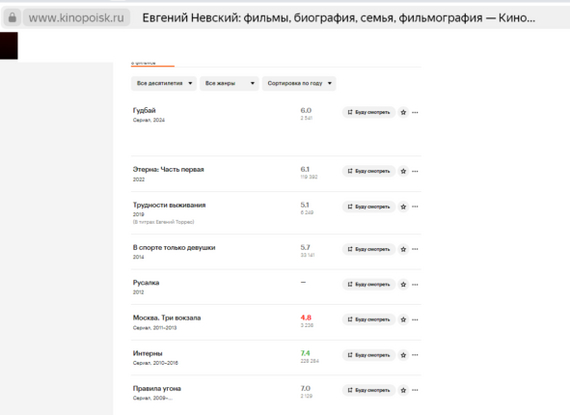Click the red 4.8 rating
Viewport: 570px width, 415px height.
pos(306,317)
